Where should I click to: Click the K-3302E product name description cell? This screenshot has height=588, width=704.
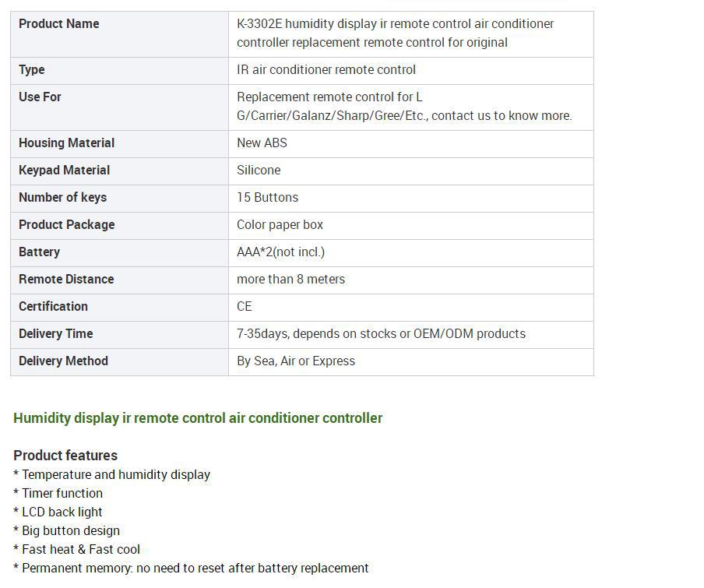pos(395,33)
